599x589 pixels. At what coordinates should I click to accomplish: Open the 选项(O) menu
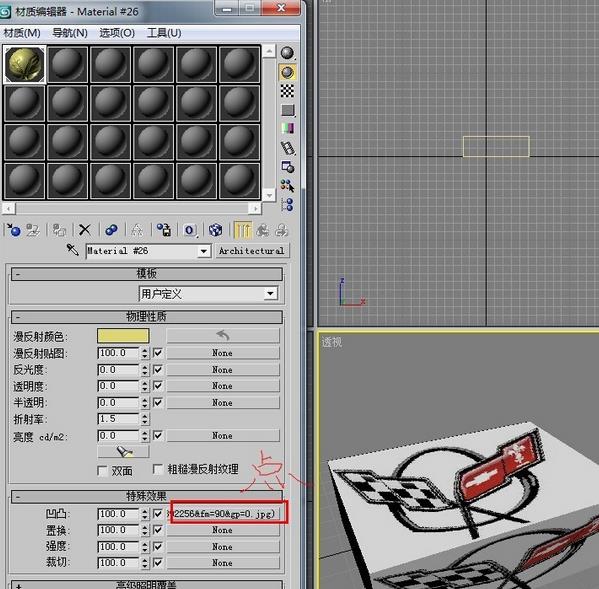pyautogui.click(x=117, y=33)
